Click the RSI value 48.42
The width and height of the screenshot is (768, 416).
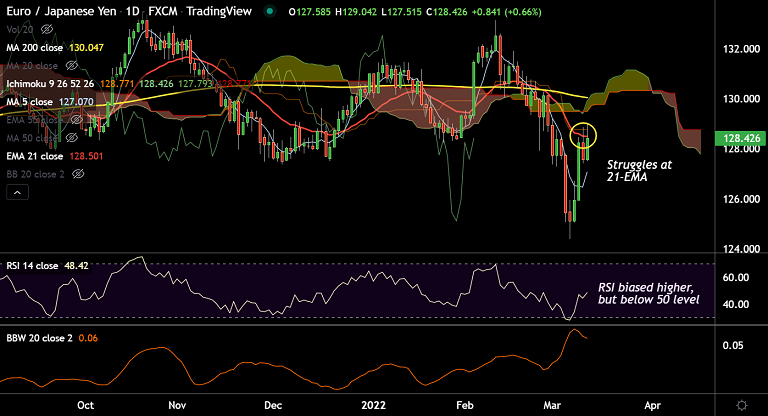click(76, 266)
